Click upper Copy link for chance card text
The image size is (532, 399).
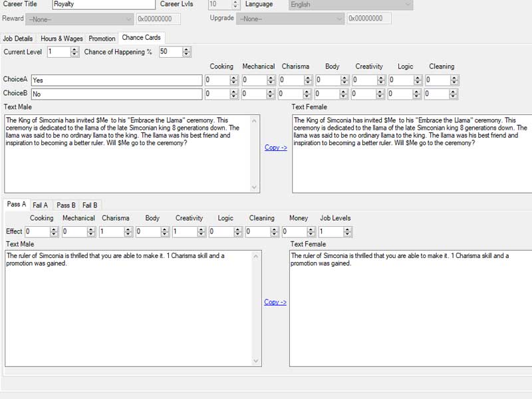tap(275, 148)
